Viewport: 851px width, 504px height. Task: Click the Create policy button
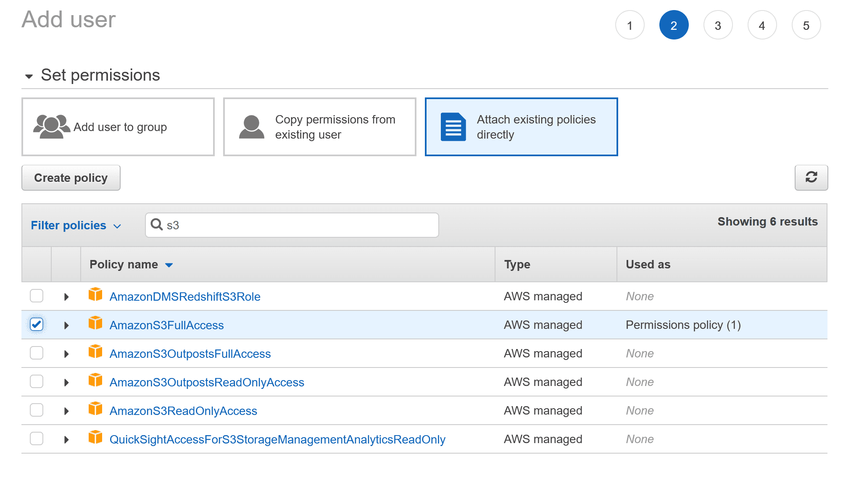tap(71, 178)
